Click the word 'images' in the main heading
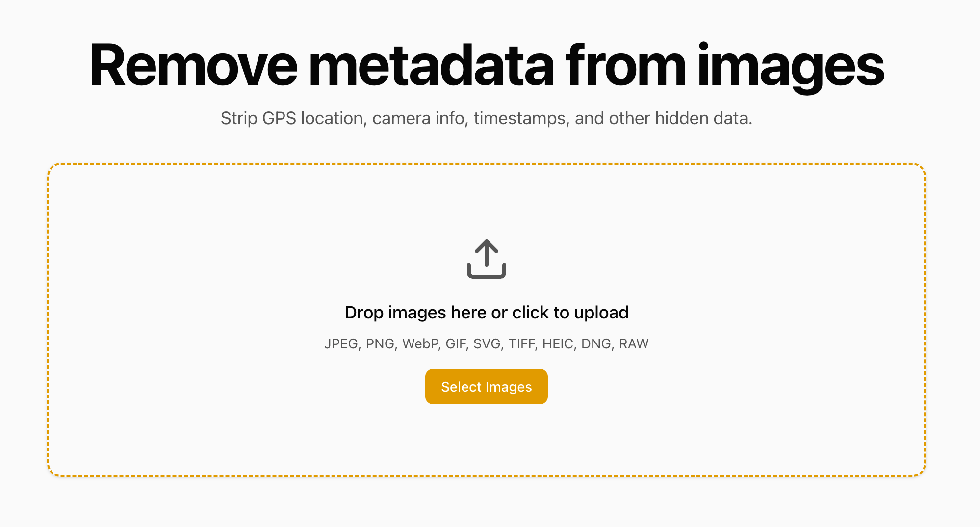 790,66
